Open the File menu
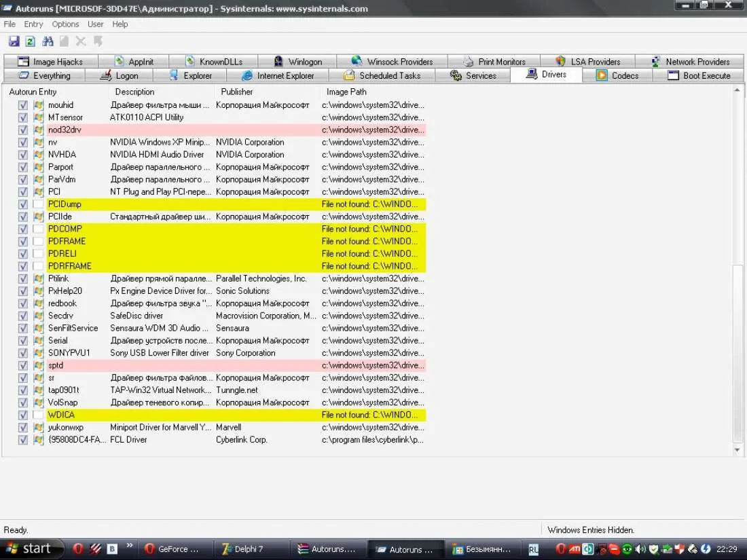 coord(10,24)
